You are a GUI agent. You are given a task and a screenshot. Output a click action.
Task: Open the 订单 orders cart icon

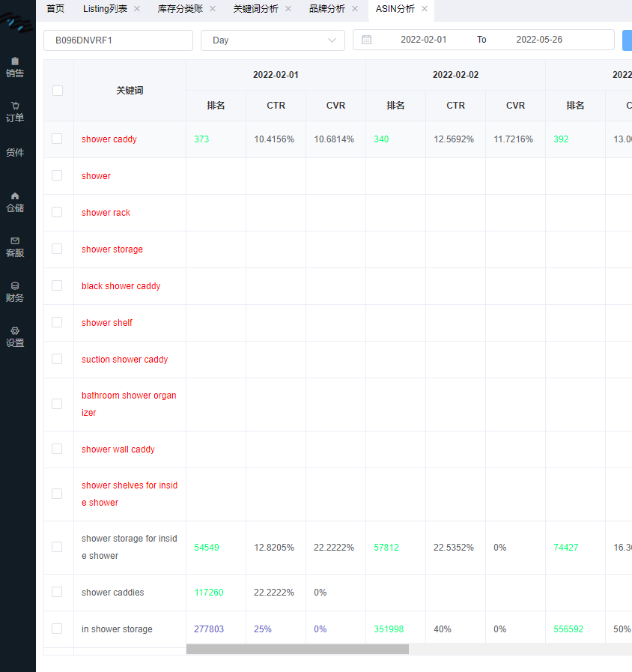click(15, 106)
